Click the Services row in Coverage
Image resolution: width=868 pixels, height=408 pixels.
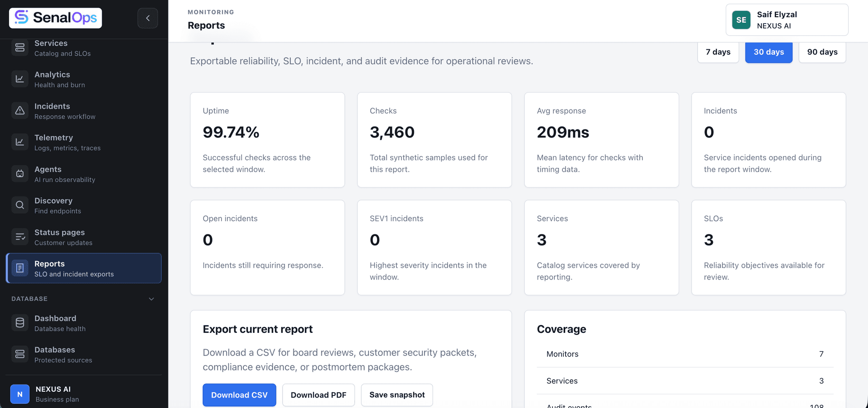click(x=685, y=381)
